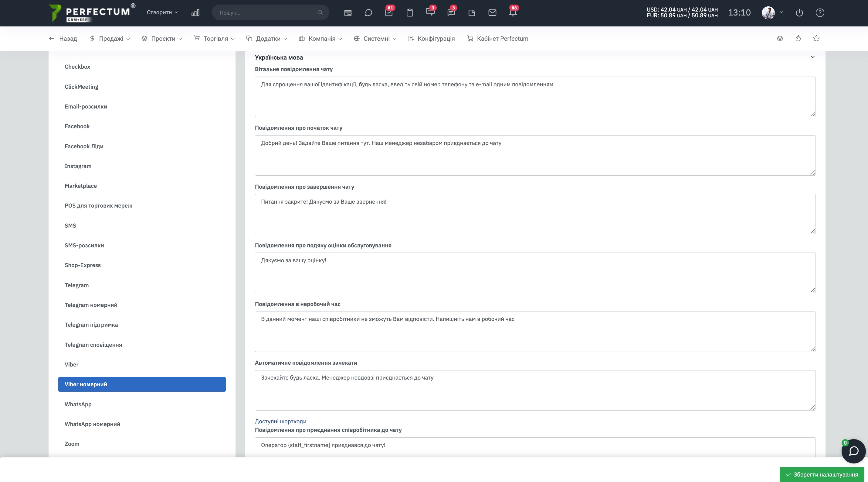
Task: Open the Конфігурація menu item
Action: point(431,39)
